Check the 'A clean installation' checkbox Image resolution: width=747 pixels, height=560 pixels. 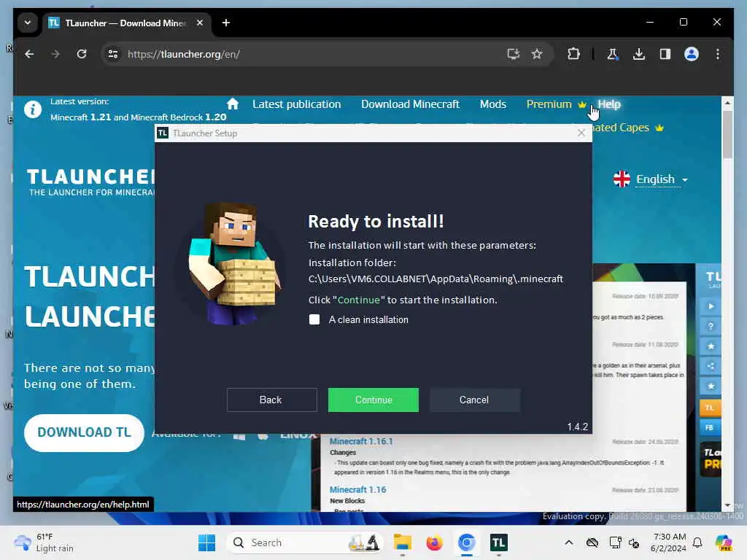pos(314,319)
